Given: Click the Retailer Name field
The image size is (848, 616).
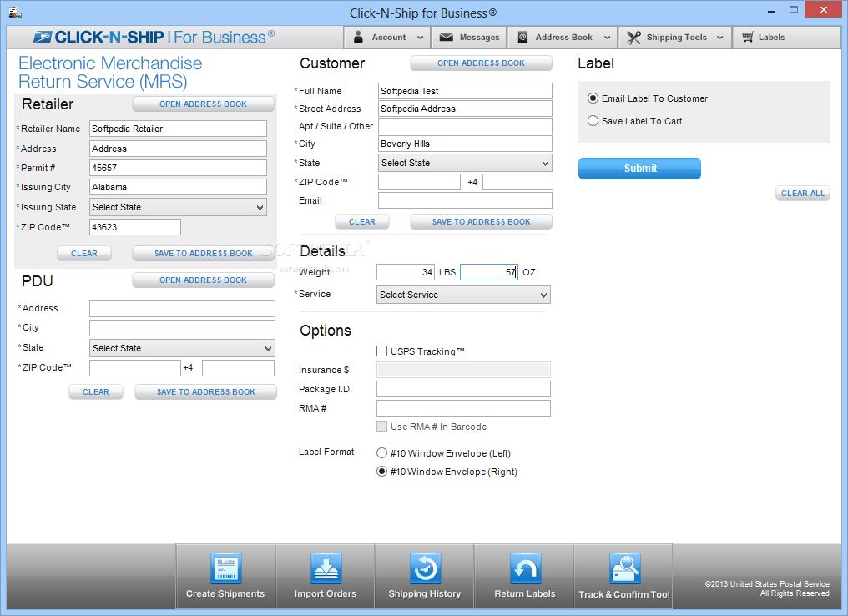Looking at the screenshot, I should 178,129.
